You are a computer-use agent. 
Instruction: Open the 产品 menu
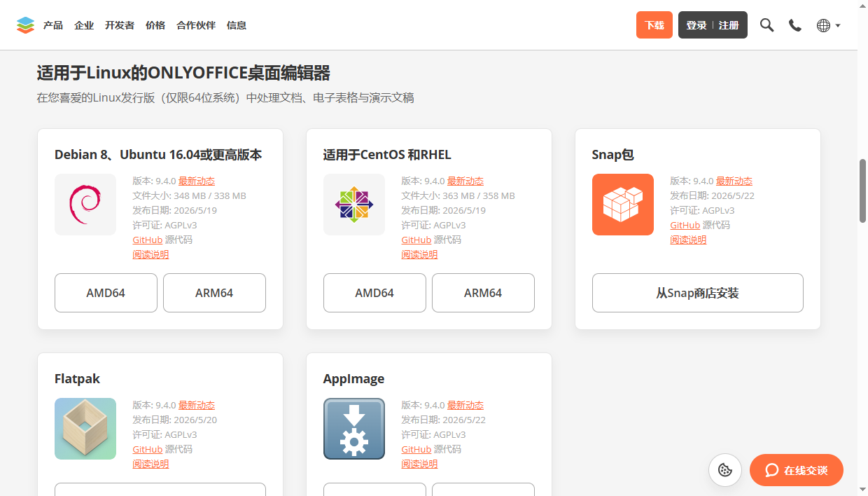click(x=53, y=25)
